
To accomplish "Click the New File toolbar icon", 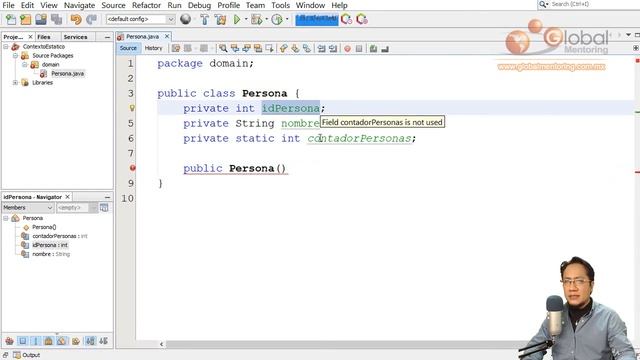I will tap(11, 19).
